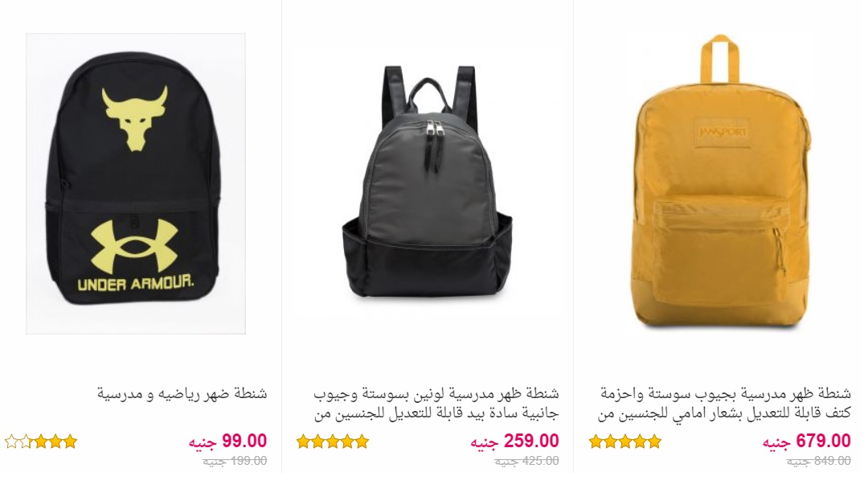Open the JanSport school backpack title link
The width and height of the screenshot is (868, 489).
tap(724, 405)
